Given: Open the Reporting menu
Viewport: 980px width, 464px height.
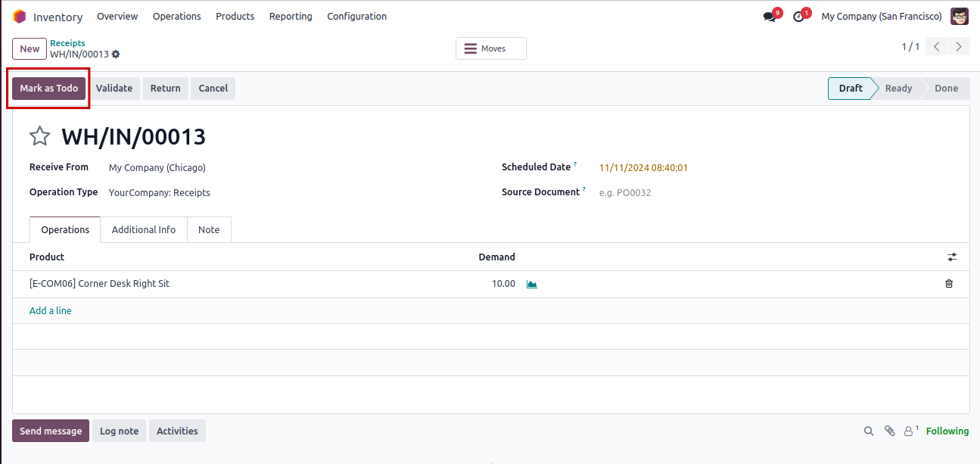Looking at the screenshot, I should click(291, 17).
